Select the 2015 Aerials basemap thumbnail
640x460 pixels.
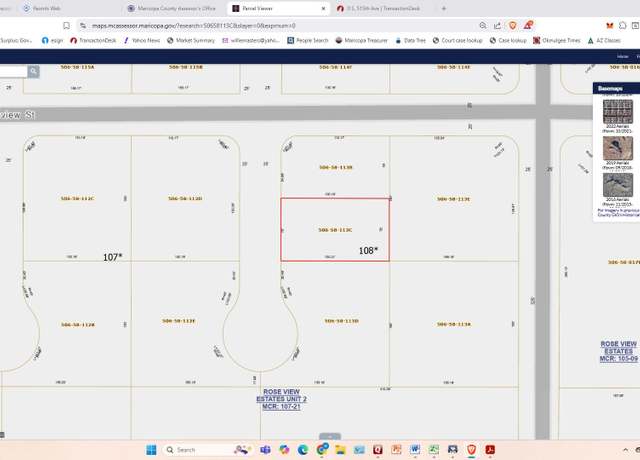618,185
